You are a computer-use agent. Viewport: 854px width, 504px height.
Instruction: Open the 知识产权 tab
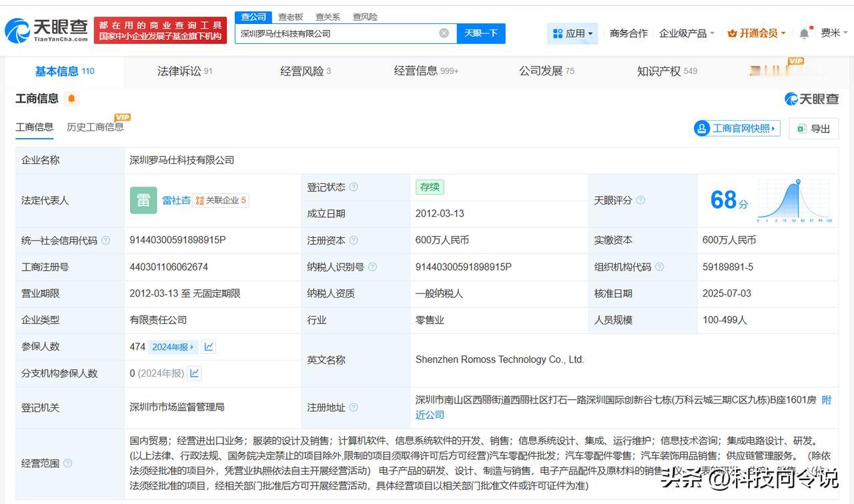pos(667,71)
